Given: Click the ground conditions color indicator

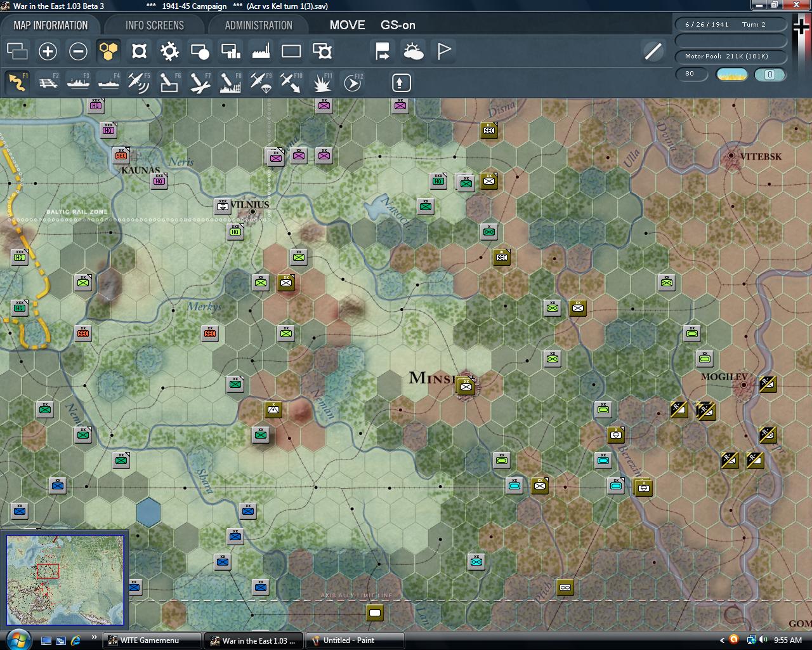Looking at the screenshot, I should [x=731, y=75].
